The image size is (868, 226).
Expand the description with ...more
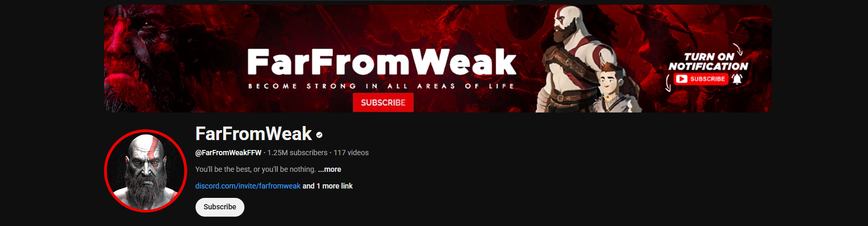click(x=330, y=169)
